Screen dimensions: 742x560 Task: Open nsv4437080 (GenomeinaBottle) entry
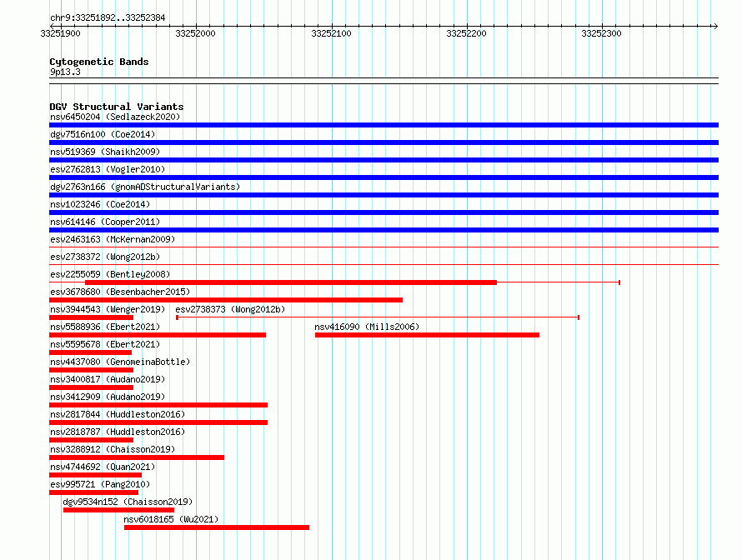coord(120,362)
